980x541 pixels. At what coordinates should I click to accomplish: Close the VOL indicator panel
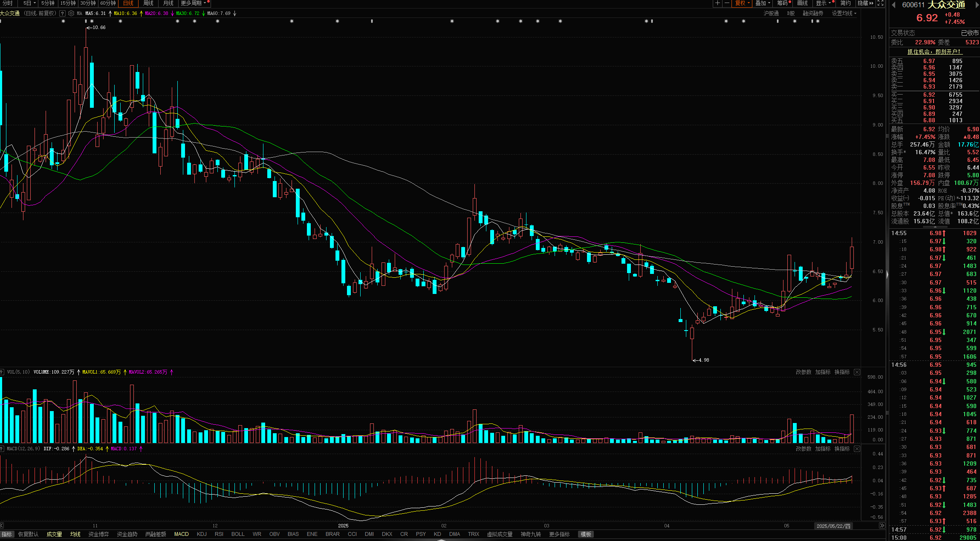pos(857,372)
